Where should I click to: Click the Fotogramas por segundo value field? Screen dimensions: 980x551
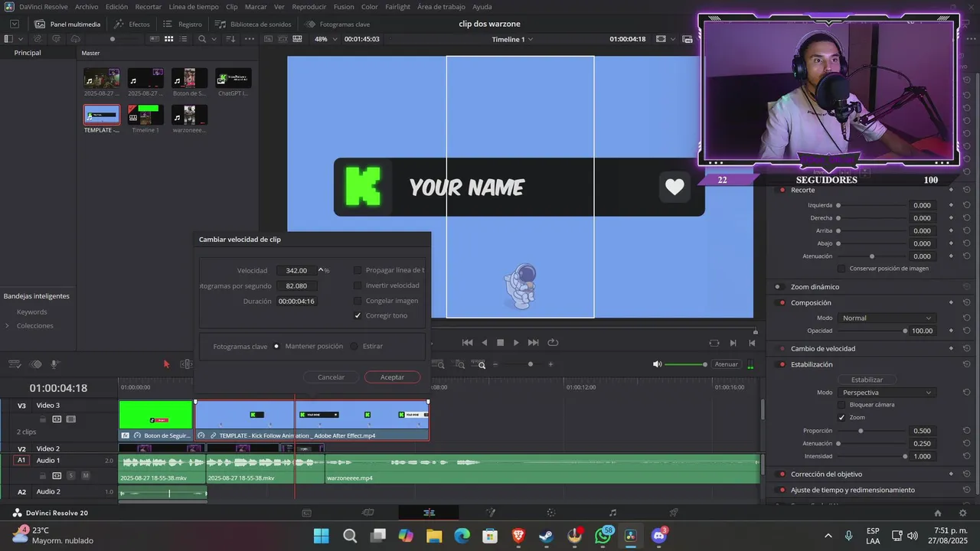click(x=296, y=285)
